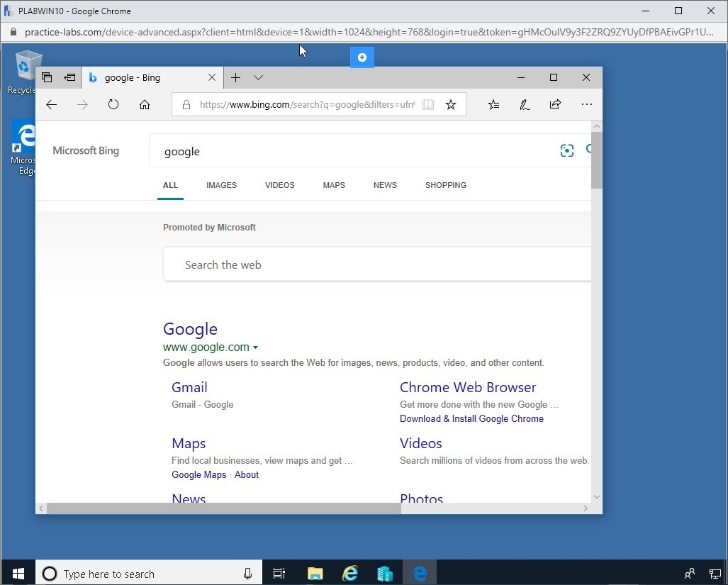
Task: Open People icon in system tray
Action: click(x=690, y=574)
